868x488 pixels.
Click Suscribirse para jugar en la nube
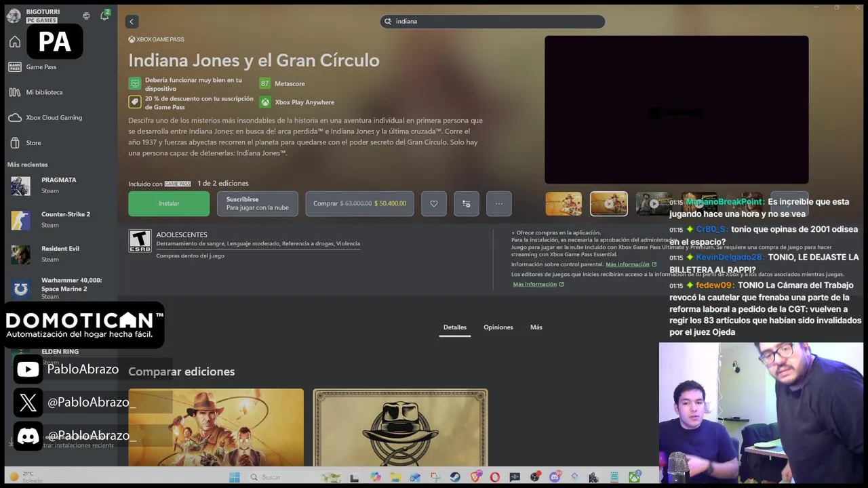pyautogui.click(x=258, y=203)
